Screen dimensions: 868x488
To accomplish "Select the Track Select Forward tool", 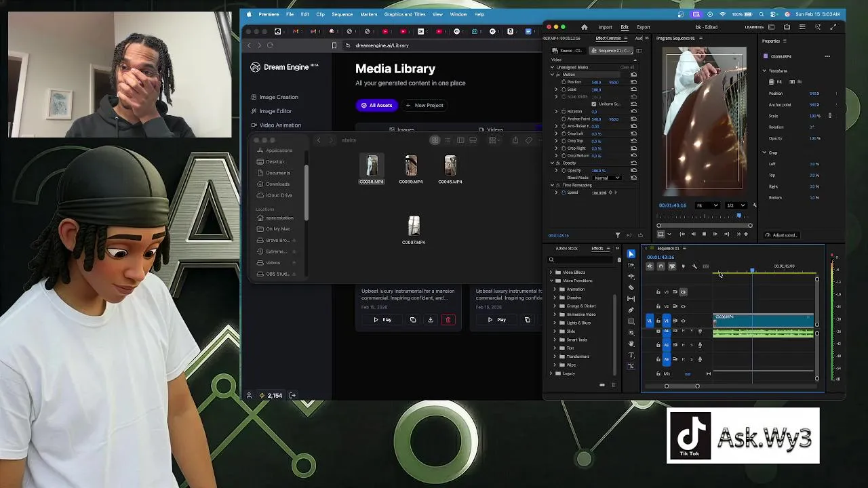I will (x=631, y=265).
